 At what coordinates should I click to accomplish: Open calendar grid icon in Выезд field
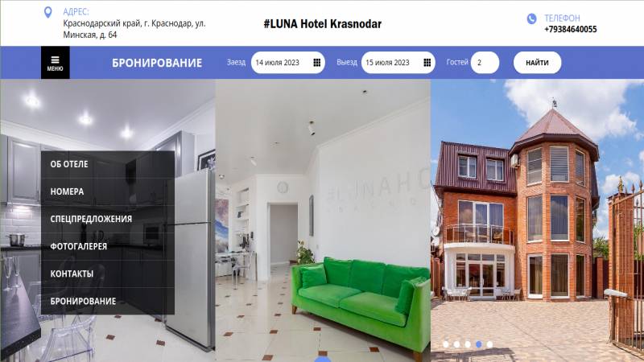(427, 63)
